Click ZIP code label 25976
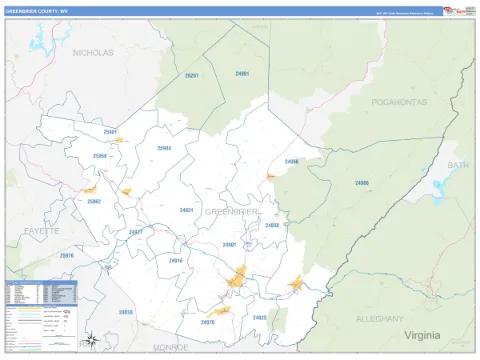480x360 pixels. (x=67, y=256)
